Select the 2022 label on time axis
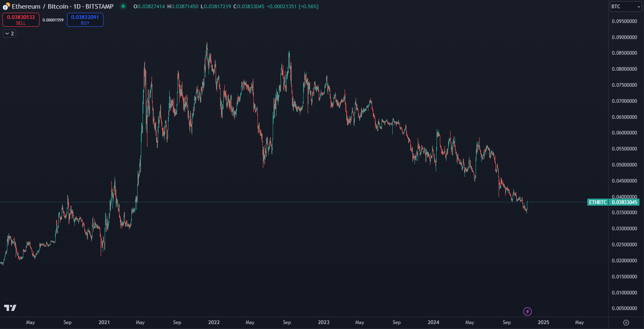 214,322
